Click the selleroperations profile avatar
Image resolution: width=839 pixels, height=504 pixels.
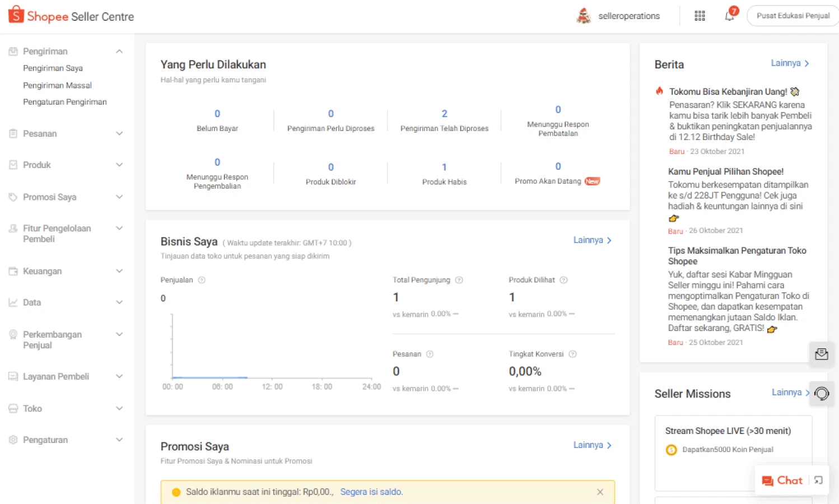tap(584, 16)
